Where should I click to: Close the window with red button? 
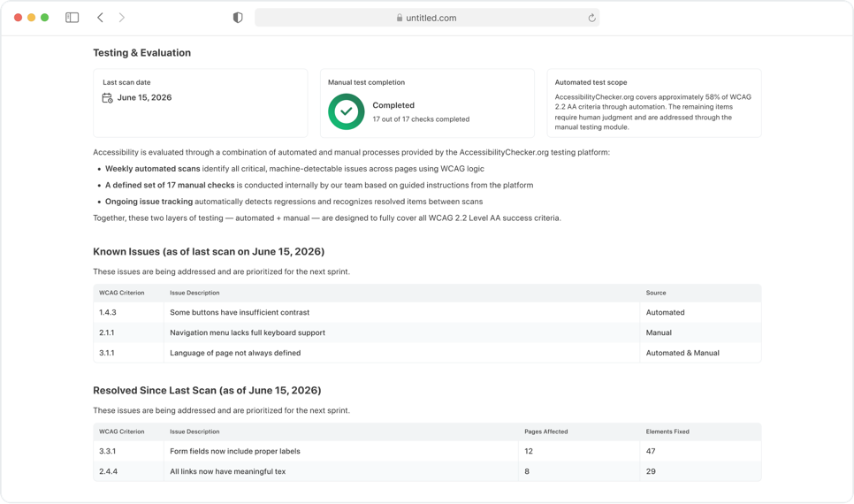tap(18, 18)
